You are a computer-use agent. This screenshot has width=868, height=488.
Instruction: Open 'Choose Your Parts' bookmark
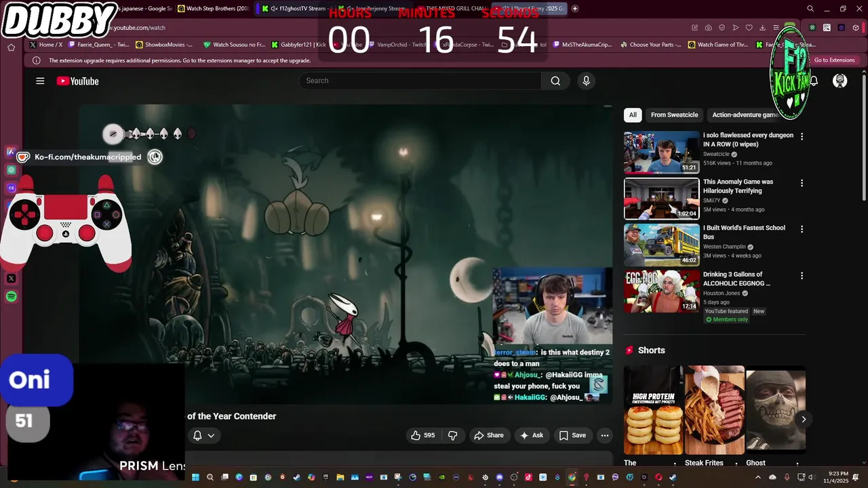[x=650, y=45]
